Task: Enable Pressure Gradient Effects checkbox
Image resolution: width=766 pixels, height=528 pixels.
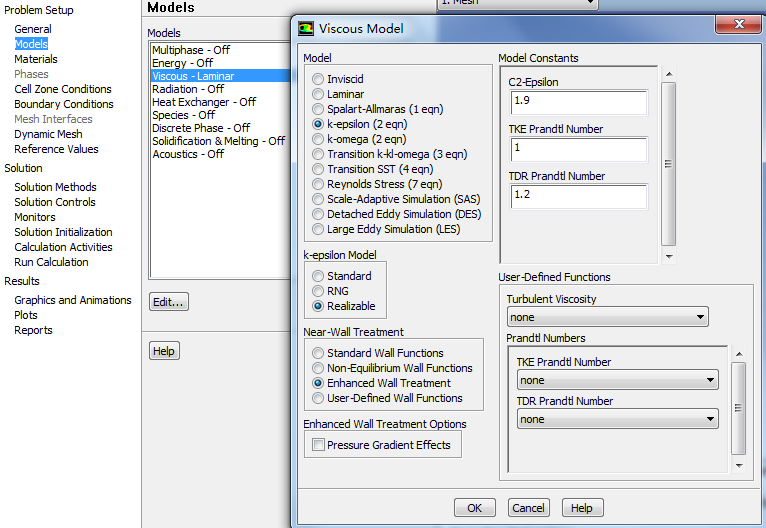Action: pyautogui.click(x=319, y=444)
